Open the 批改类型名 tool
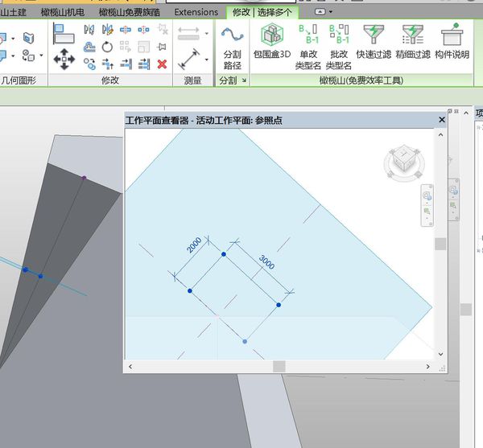Screen dimensions: 483x448 pos(339,47)
